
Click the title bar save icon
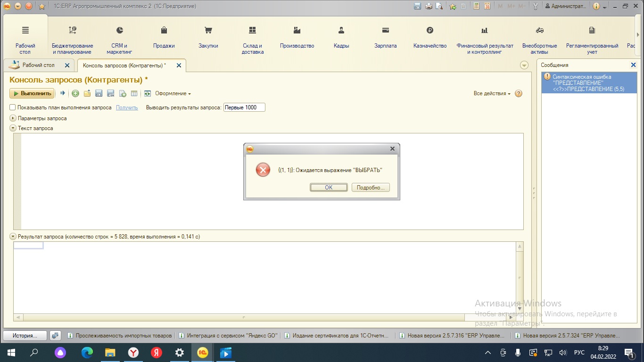(x=417, y=6)
